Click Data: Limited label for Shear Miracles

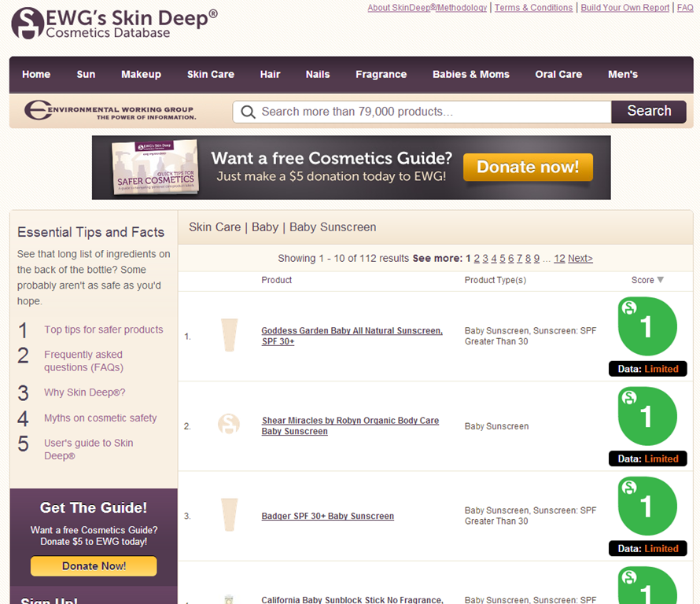tap(648, 459)
